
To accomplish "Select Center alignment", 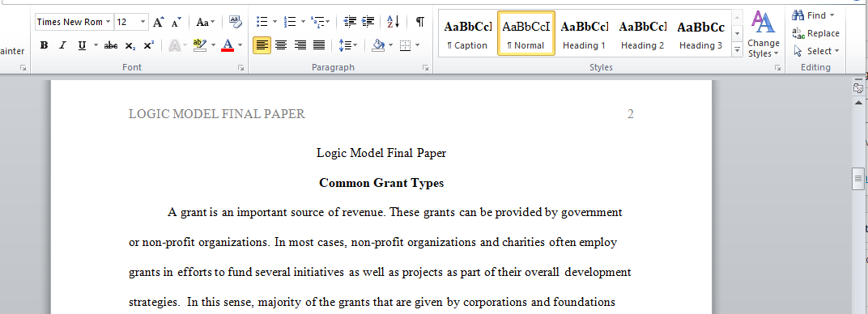I will 281,45.
